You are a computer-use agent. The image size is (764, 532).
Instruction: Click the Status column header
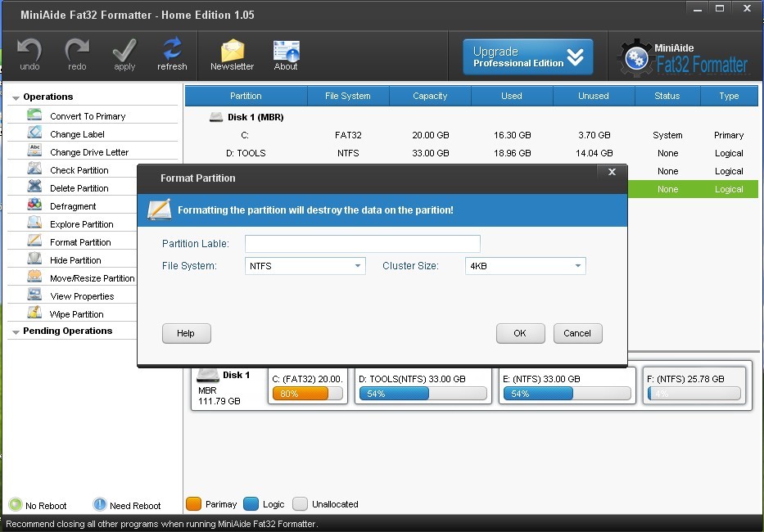click(x=667, y=96)
